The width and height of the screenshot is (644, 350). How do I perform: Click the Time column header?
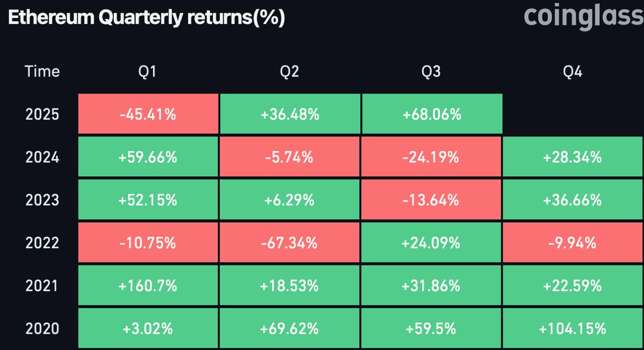pyautogui.click(x=42, y=72)
